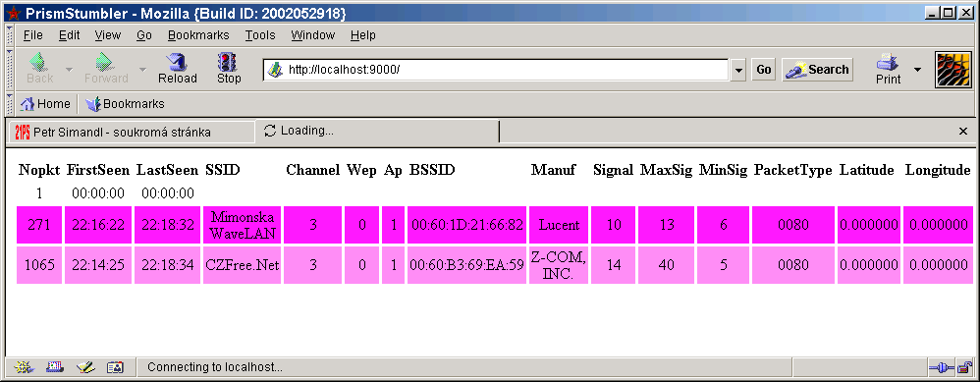Viewport: 980px width, 382px height.
Task: Open Composer status bar icon
Action: point(85,367)
